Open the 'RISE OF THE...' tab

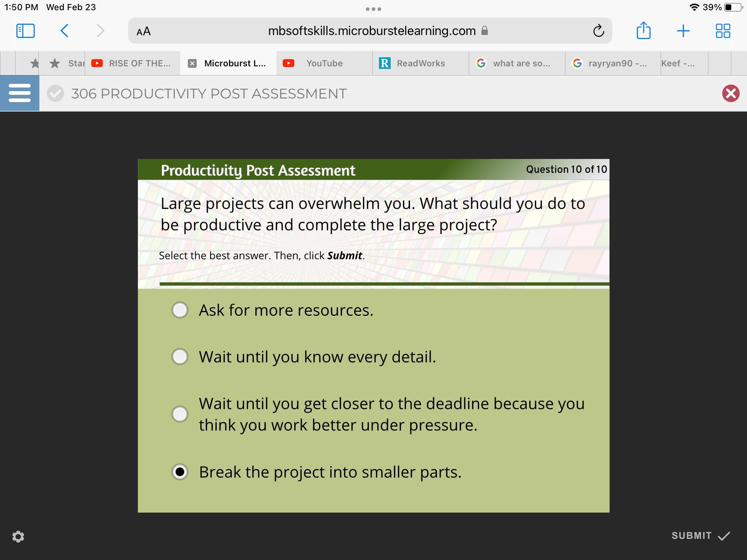[139, 63]
